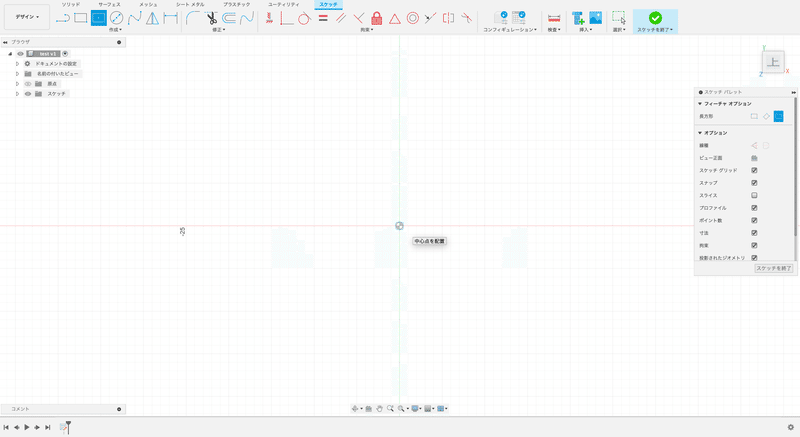Click the sketch feature marker in timeline

(x=64, y=427)
